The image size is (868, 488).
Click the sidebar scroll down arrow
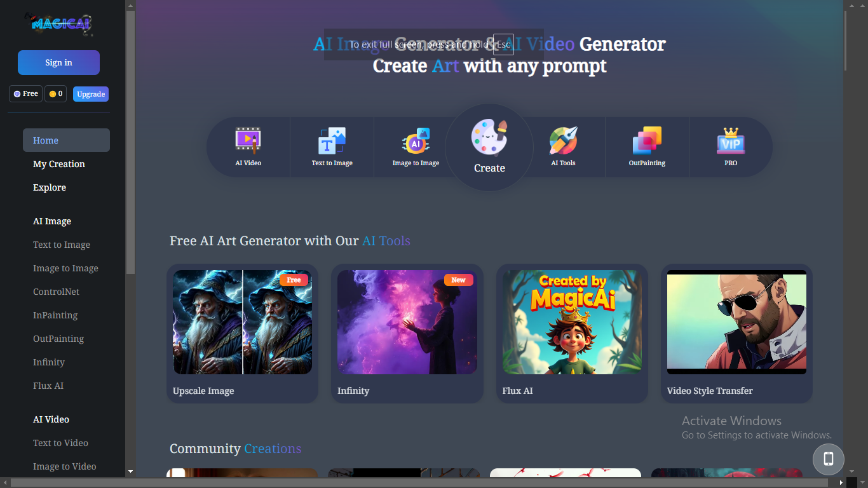coord(130,471)
